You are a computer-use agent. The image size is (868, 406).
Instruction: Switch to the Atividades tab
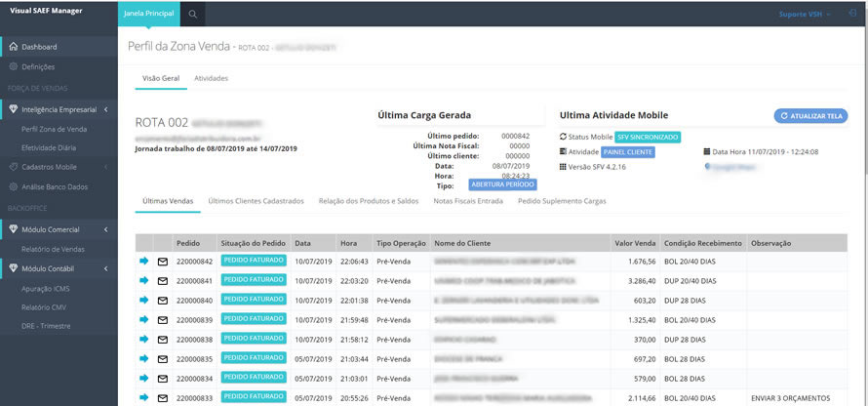(x=211, y=77)
